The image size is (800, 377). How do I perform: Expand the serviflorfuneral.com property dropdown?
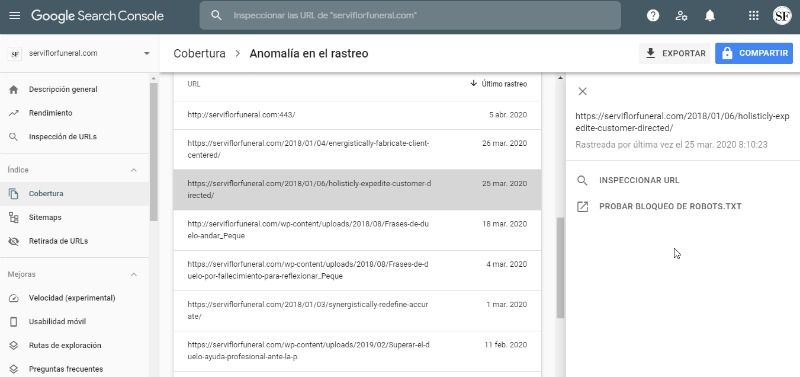click(x=147, y=54)
